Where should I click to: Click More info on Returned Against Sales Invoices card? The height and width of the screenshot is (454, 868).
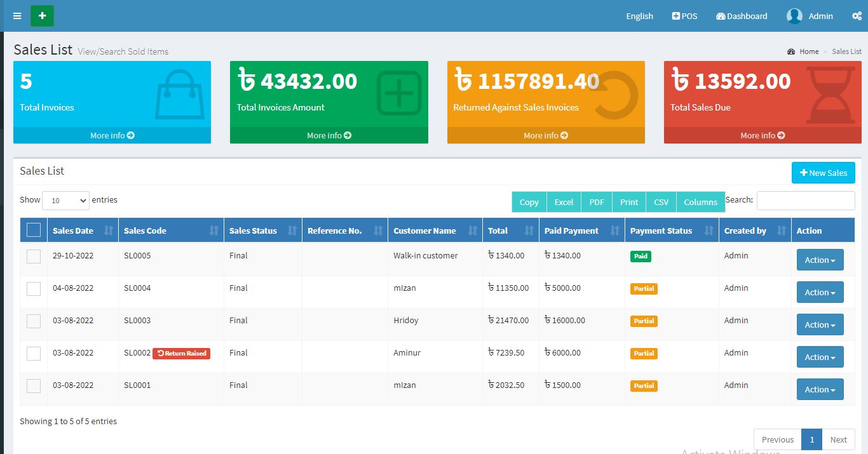[546, 135]
